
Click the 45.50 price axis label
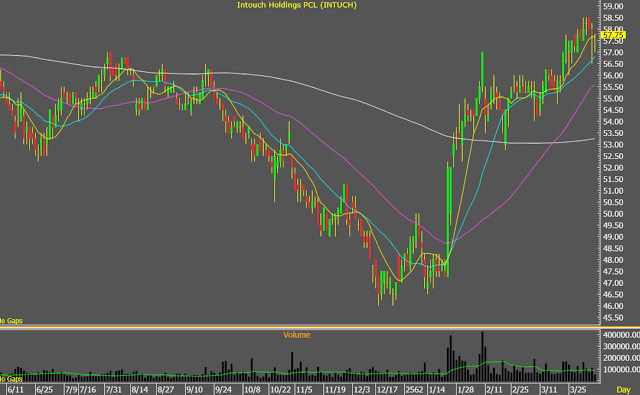click(613, 318)
